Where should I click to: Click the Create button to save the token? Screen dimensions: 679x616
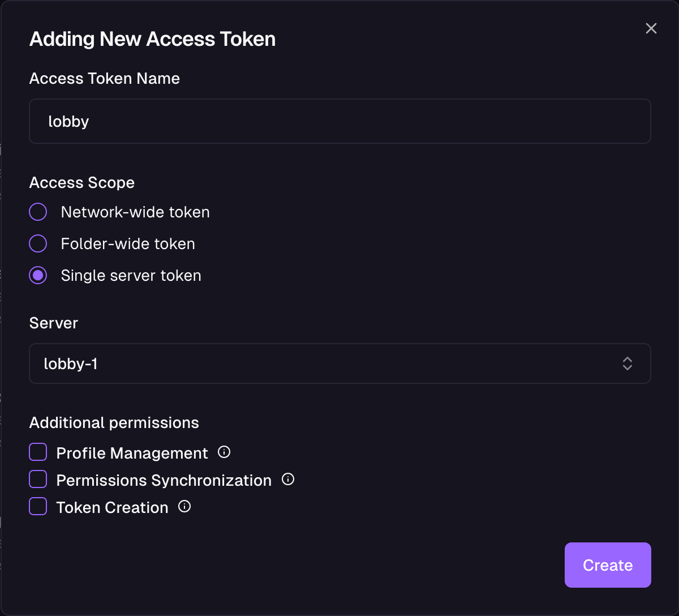608,564
